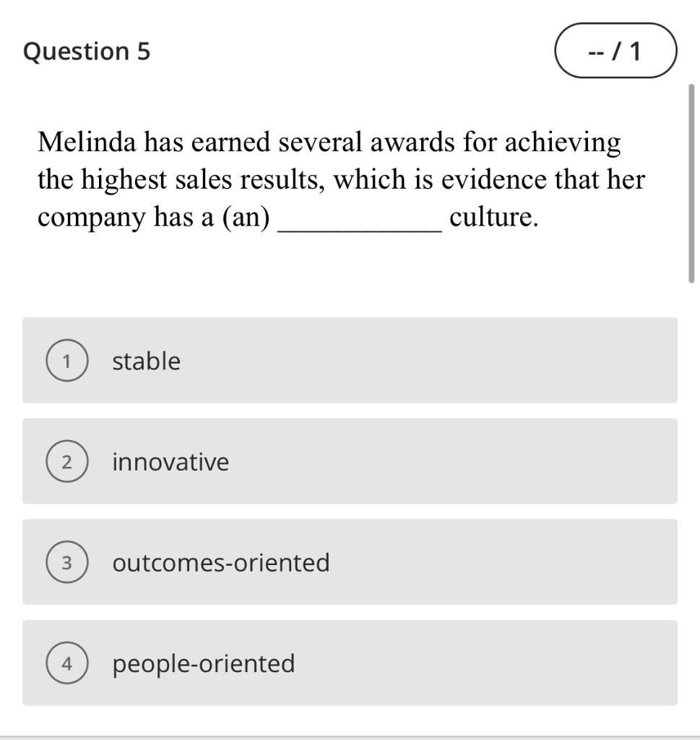700x740 pixels.
Task: Click the vertical scrollbar on the right
Action: (x=693, y=181)
